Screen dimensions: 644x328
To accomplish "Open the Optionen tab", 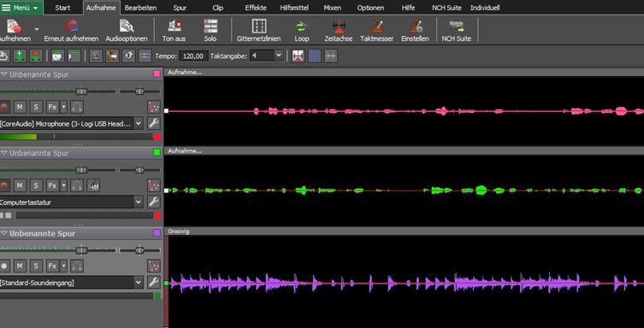I will (x=370, y=8).
